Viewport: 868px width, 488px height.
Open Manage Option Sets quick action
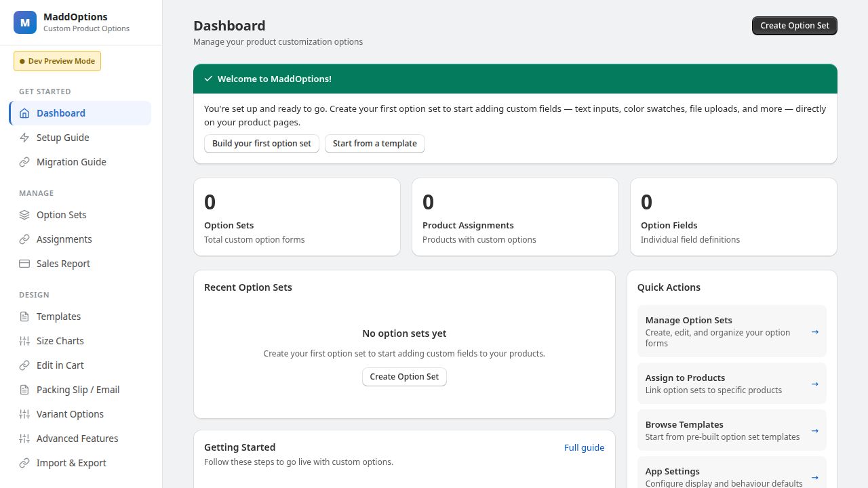pos(732,331)
